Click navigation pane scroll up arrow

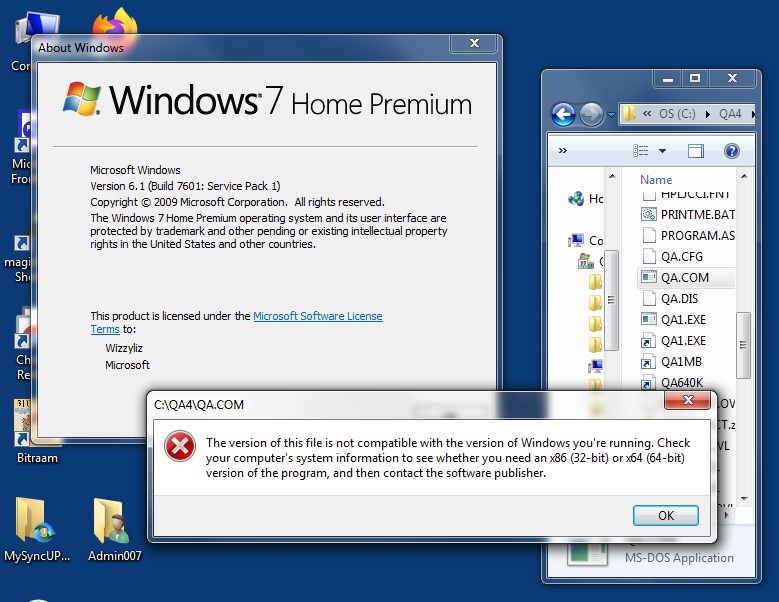coord(612,176)
